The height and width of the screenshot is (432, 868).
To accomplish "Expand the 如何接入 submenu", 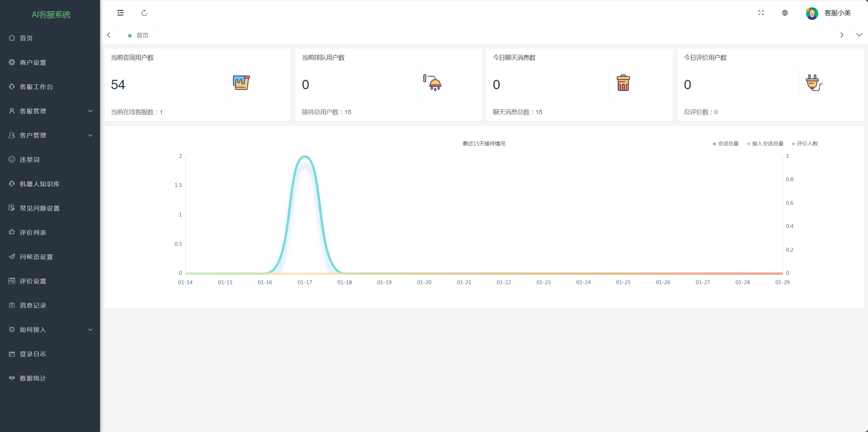I will (x=50, y=330).
